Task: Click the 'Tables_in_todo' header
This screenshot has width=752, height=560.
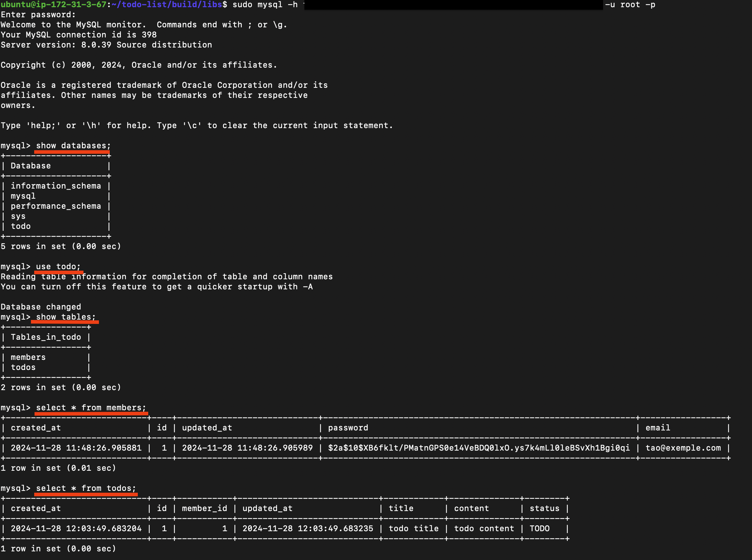Action: 46,337
